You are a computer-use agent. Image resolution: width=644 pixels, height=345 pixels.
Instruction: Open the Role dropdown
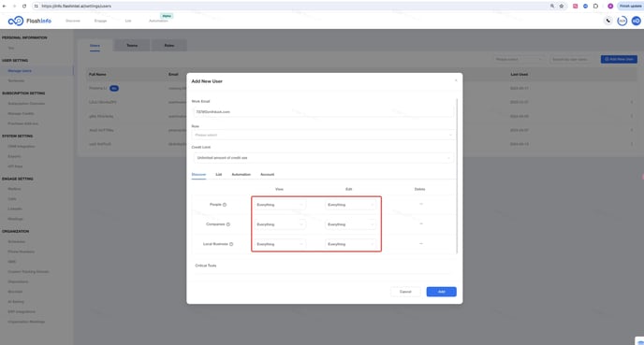pos(323,135)
